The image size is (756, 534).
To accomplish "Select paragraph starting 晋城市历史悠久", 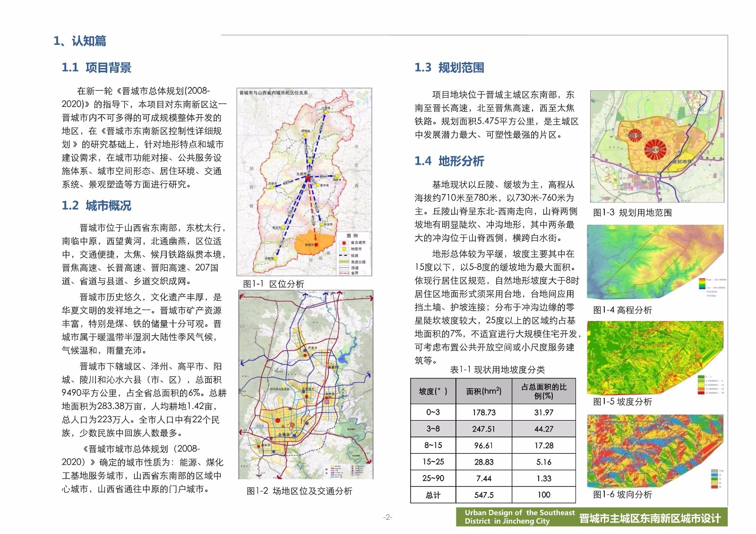I will pos(142,324).
